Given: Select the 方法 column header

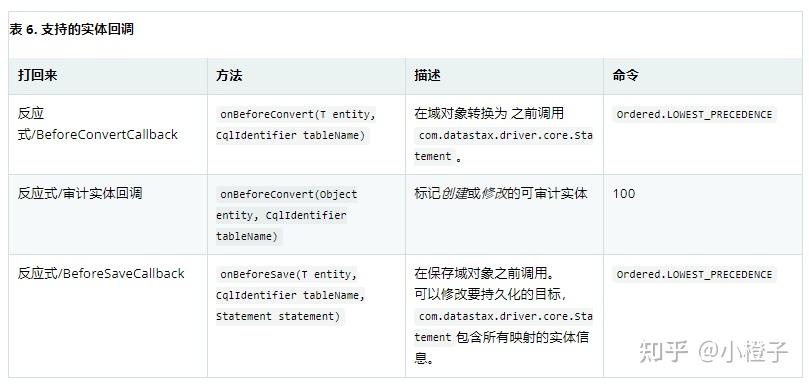Looking at the screenshot, I should tap(229, 75).
